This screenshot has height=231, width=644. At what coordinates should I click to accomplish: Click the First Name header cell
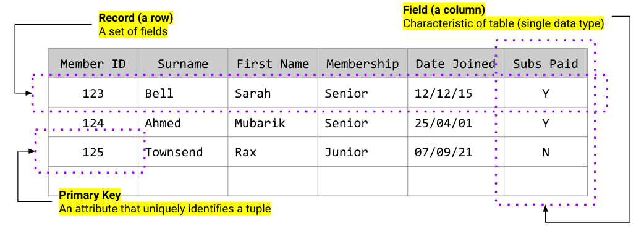273,64
